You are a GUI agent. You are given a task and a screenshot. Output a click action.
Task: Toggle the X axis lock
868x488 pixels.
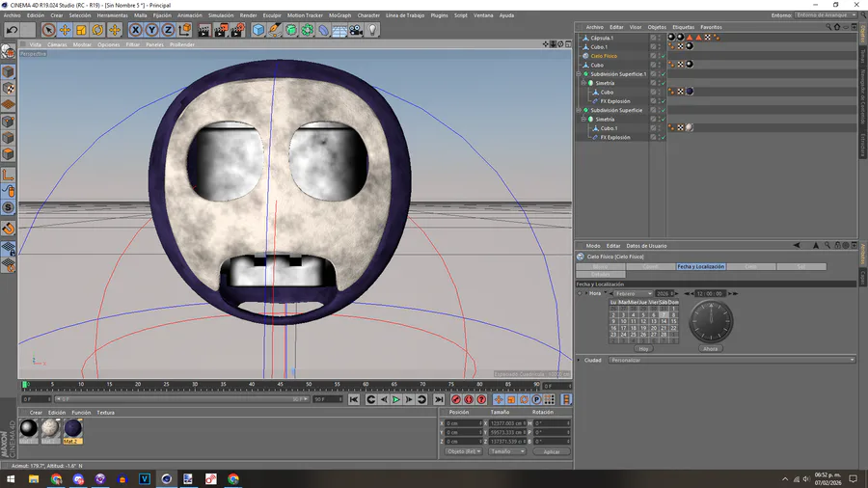(136, 30)
